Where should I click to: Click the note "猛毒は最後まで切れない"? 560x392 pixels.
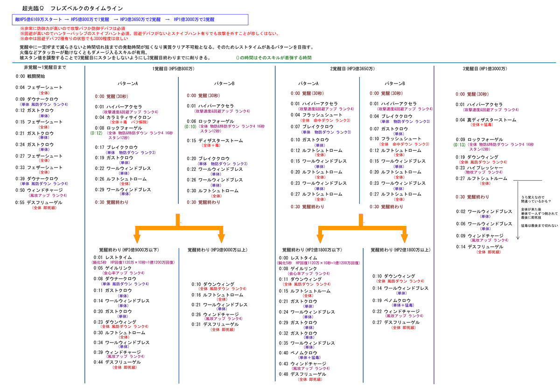pyautogui.click(x=539, y=225)
